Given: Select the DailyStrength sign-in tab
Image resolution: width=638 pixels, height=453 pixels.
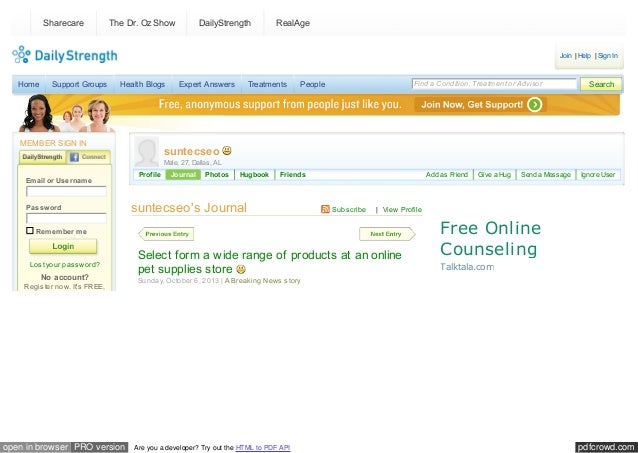Looking at the screenshot, I should coord(42,157).
